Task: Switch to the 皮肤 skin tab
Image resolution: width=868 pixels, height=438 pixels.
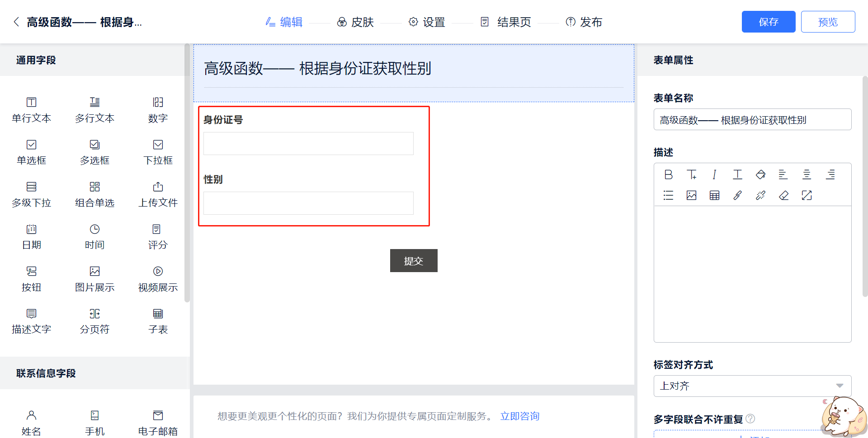Action: click(x=355, y=22)
